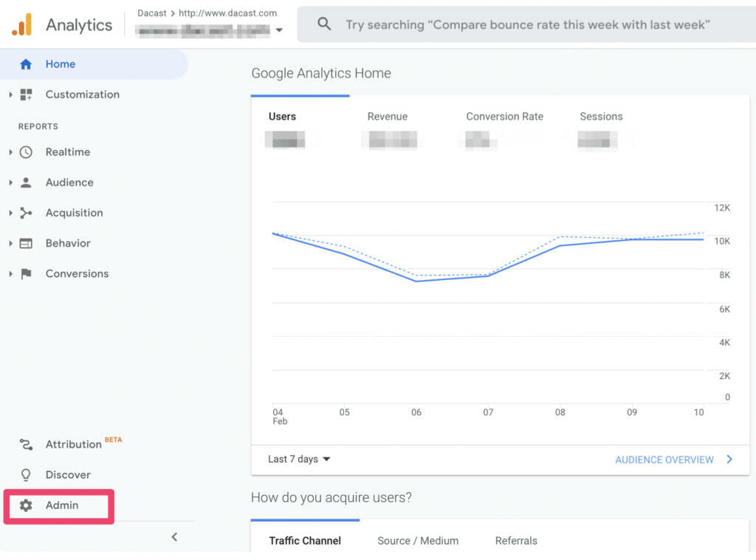Viewport: 756px width, 560px height.
Task: Click the How do you acquire users? heading
Action: coord(331,497)
